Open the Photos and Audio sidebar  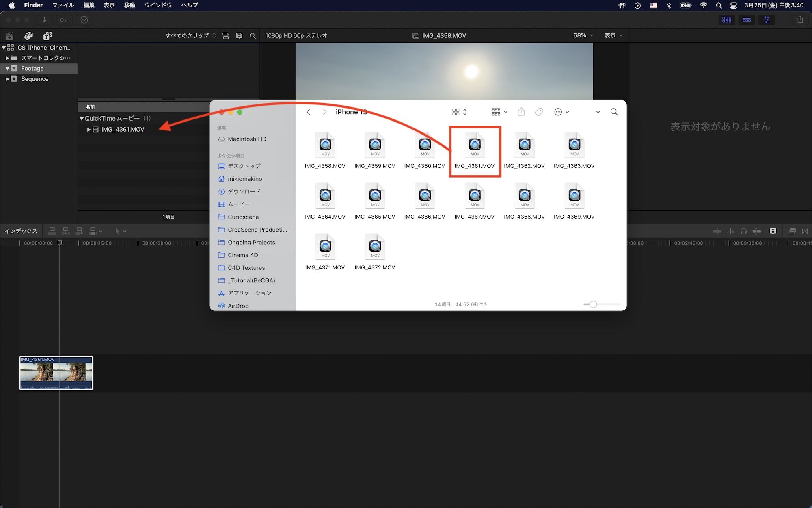[28, 36]
